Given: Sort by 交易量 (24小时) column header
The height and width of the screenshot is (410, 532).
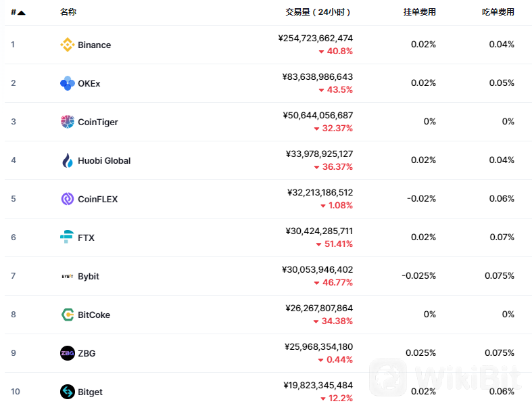Looking at the screenshot, I should point(318,12).
